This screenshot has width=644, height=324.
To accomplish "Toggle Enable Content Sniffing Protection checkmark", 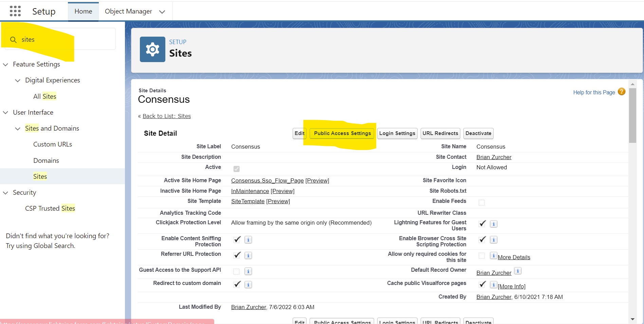I will coord(237,240).
